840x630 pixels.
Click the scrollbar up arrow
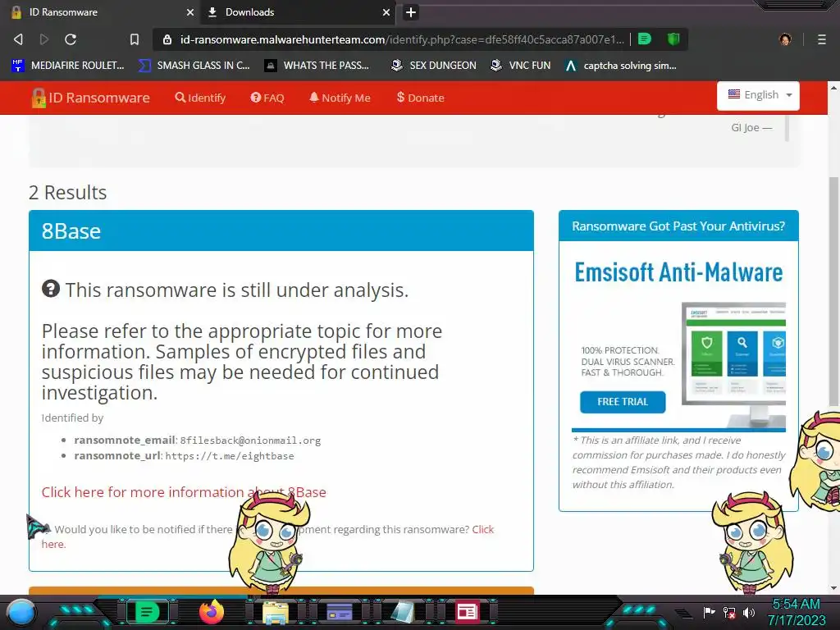tap(833, 87)
